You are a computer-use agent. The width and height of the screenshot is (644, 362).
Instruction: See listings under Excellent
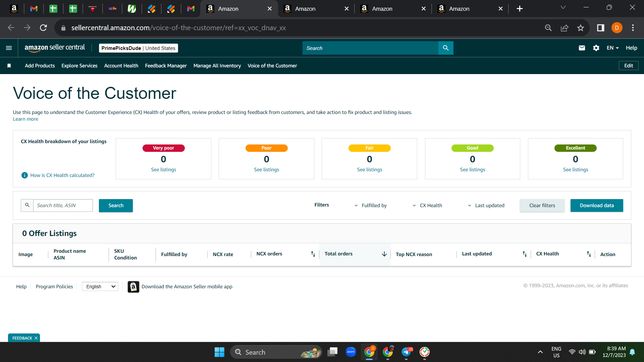click(x=576, y=170)
